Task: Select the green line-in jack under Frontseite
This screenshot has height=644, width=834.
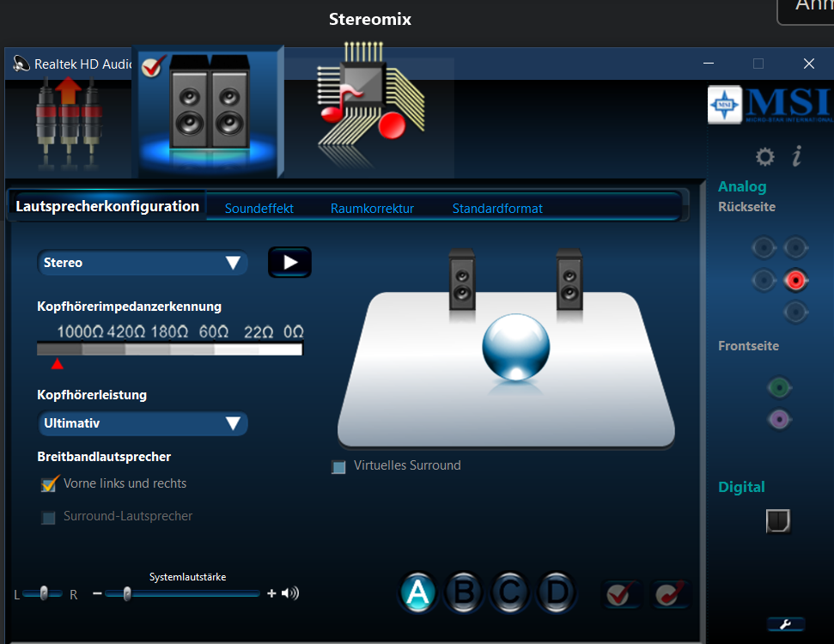Action: pos(778,387)
